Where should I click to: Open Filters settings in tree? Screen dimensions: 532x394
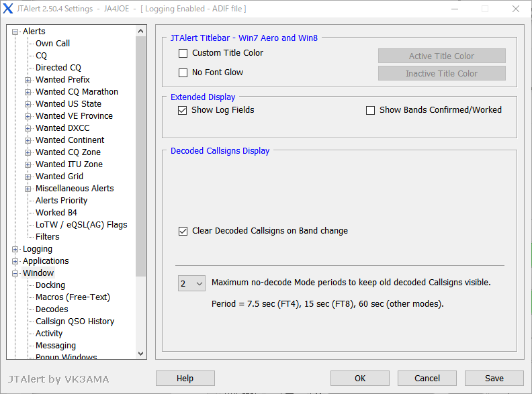coord(48,237)
